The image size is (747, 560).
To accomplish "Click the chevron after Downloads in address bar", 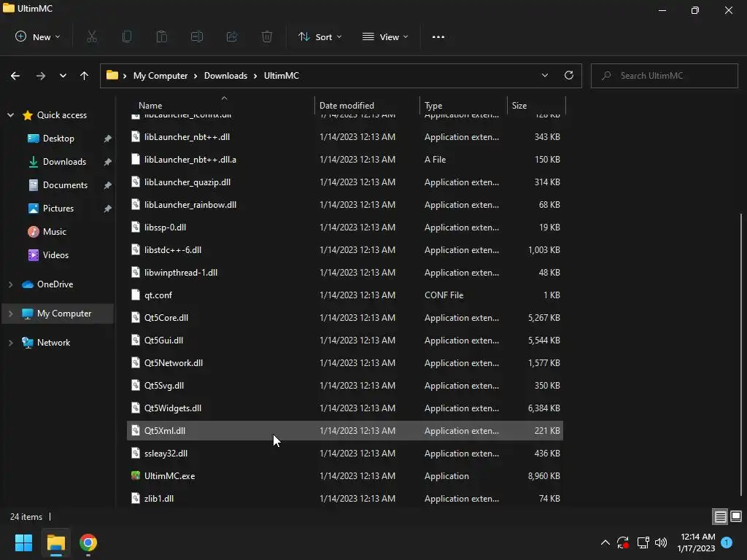I will point(255,76).
